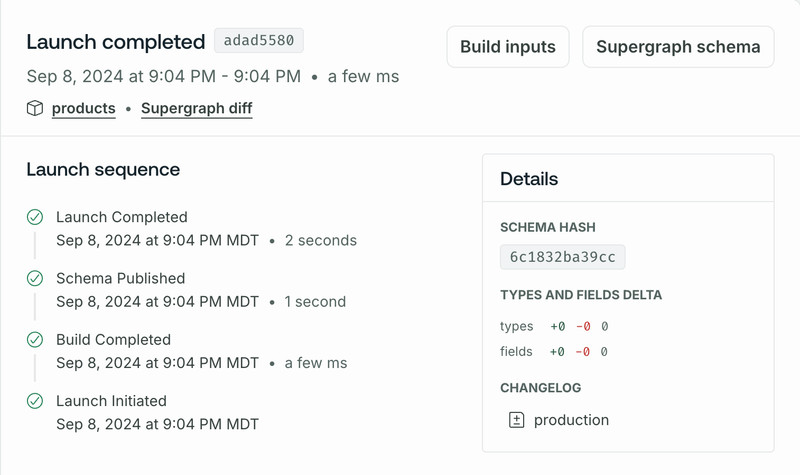
Task: Click the '2 seconds' duration text
Action: (320, 240)
